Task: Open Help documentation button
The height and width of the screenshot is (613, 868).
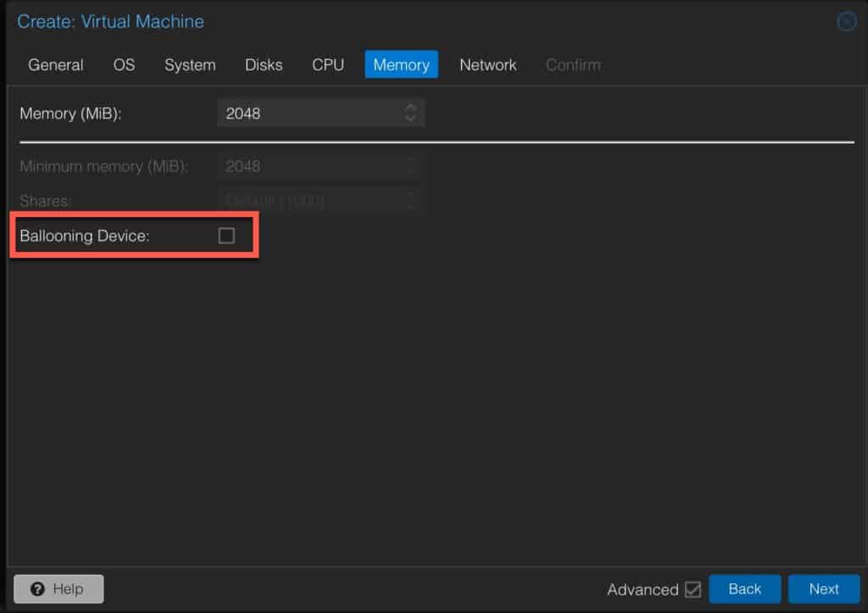Action: click(58, 588)
